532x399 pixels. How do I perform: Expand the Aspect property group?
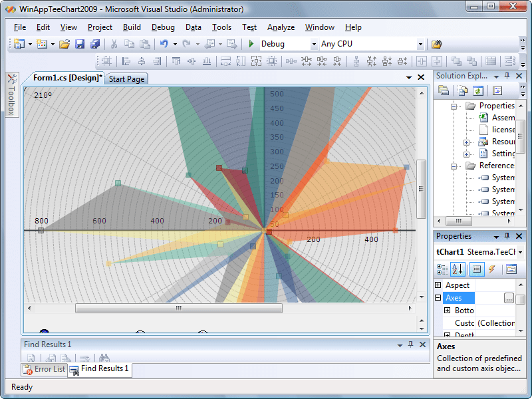438,285
